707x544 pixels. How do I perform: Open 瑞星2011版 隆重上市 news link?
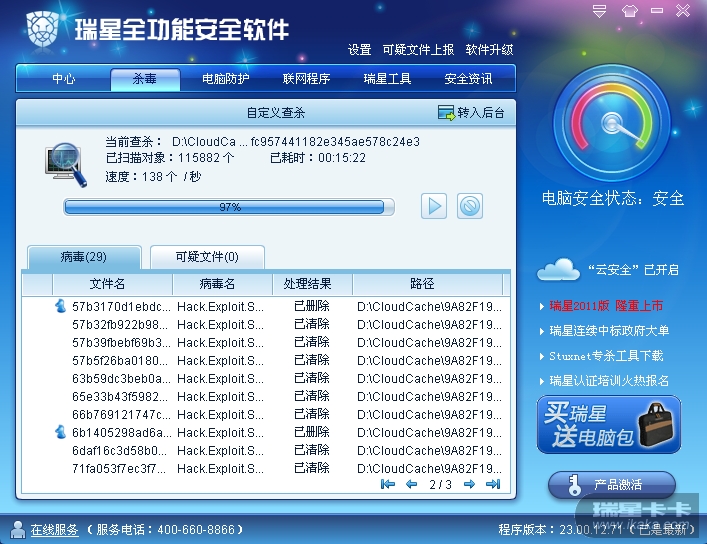click(x=606, y=306)
